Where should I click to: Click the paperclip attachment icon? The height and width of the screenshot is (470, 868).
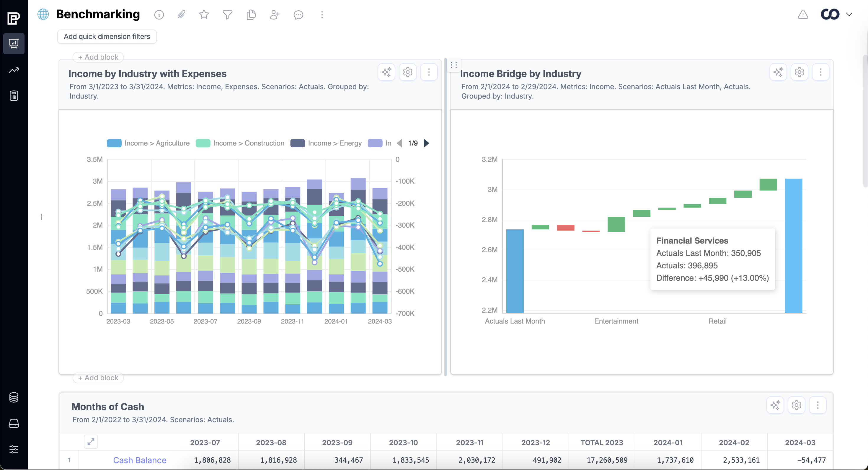181,14
